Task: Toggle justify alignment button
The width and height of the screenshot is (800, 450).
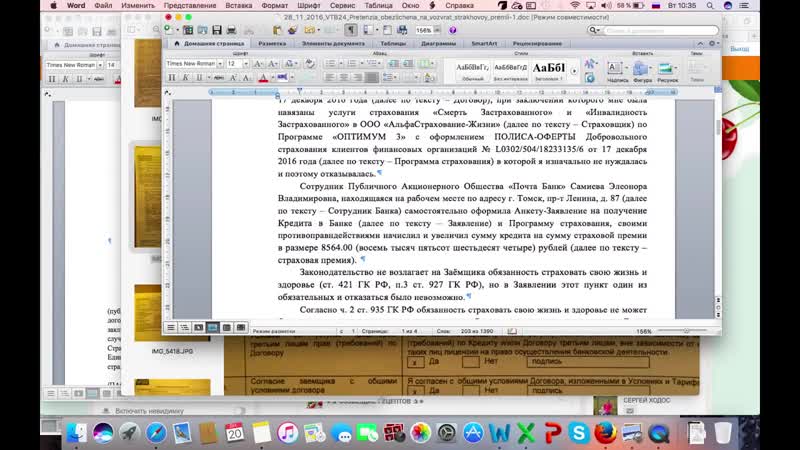Action: (372, 78)
